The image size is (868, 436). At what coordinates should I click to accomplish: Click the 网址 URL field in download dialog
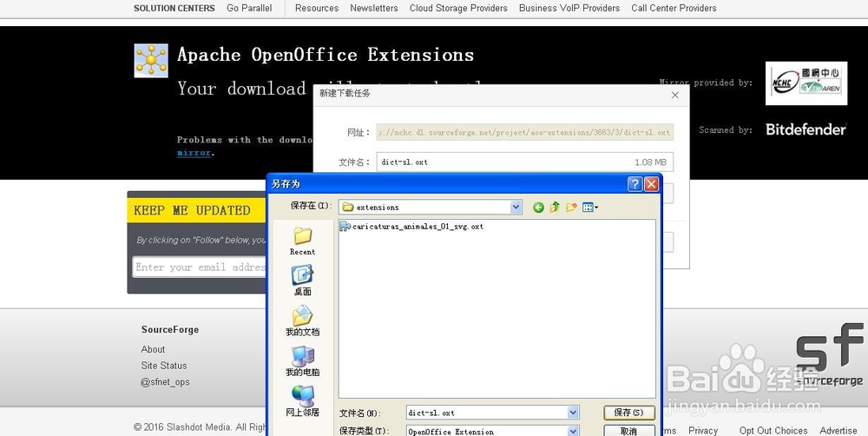(x=525, y=132)
